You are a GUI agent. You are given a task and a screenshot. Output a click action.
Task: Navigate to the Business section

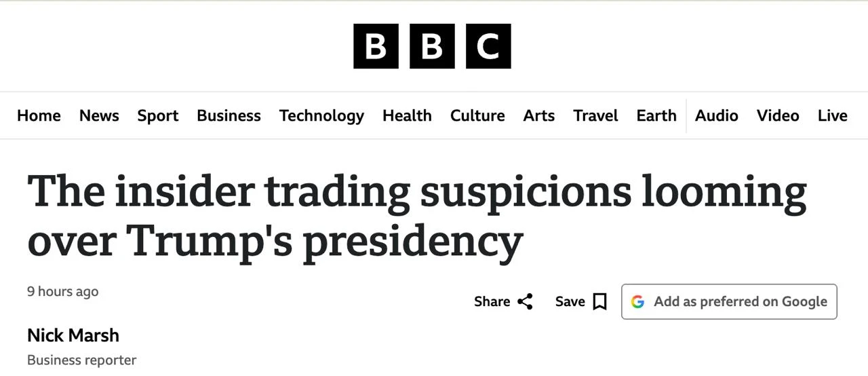[x=229, y=115]
